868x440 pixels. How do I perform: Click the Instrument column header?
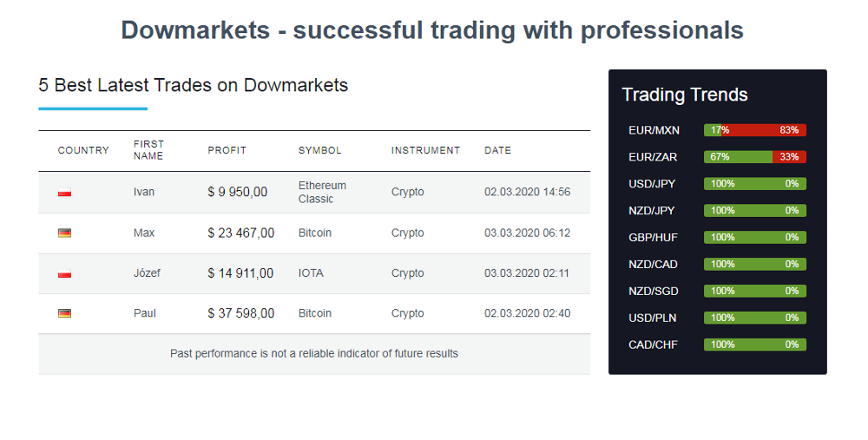425,150
